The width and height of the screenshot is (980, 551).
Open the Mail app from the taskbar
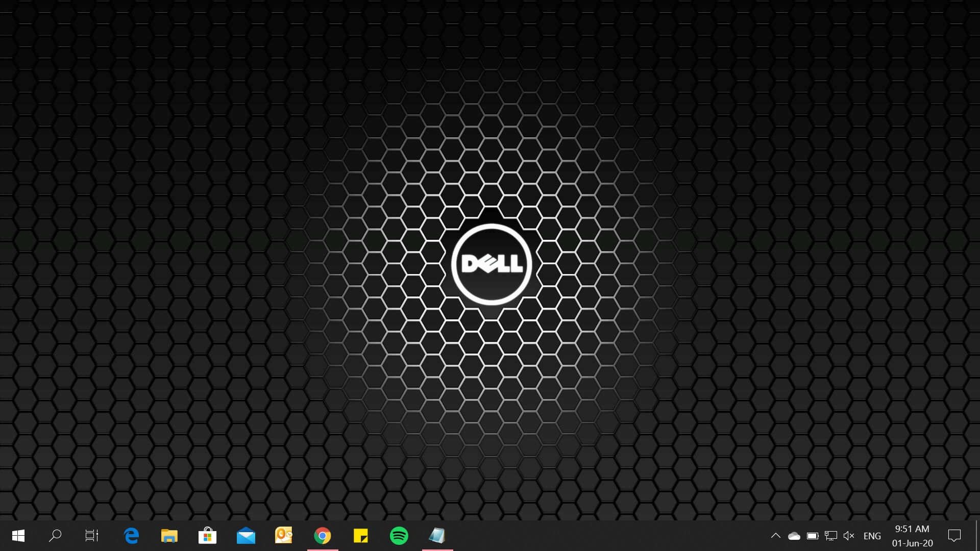(246, 536)
